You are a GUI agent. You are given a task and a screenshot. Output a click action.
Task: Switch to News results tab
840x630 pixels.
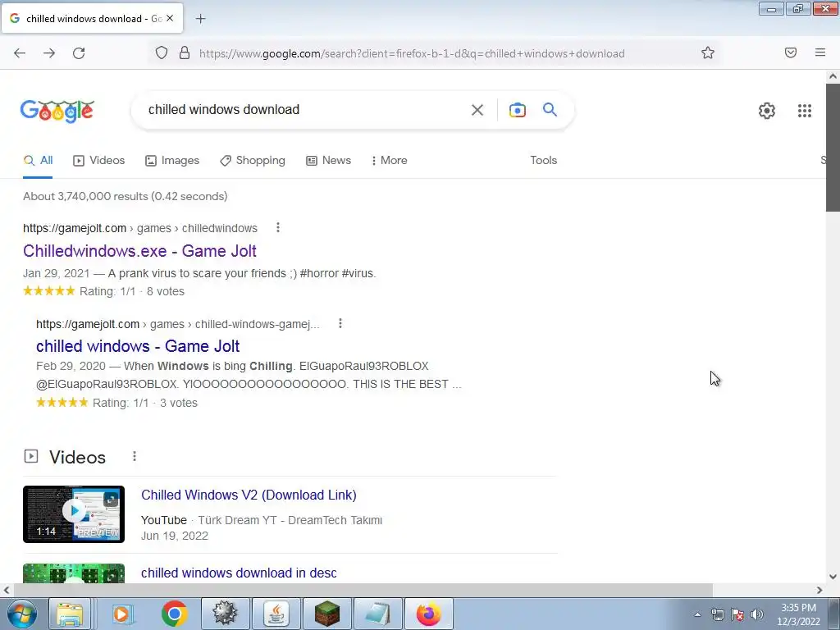(328, 160)
